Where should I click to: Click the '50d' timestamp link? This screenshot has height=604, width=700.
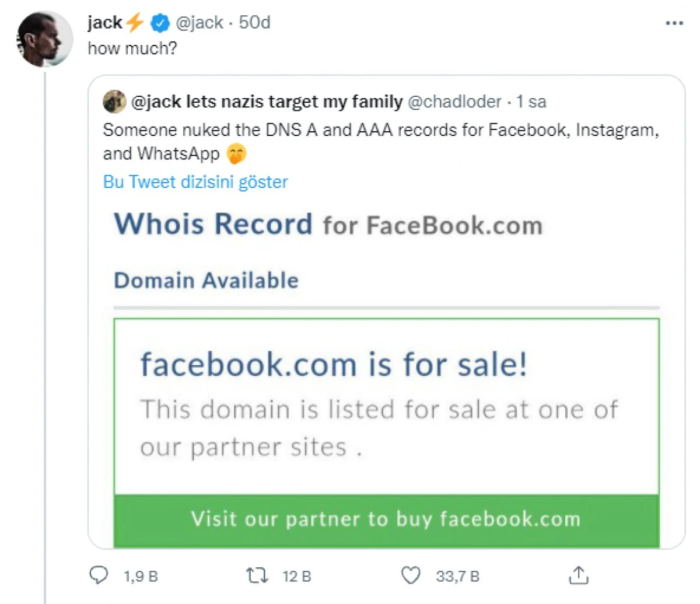click(x=255, y=22)
